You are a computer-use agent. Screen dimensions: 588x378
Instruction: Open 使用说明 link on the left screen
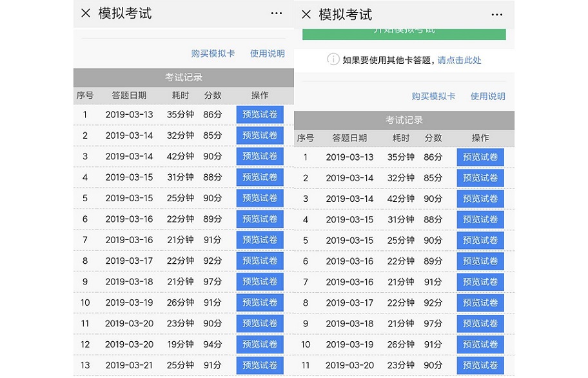click(x=267, y=54)
